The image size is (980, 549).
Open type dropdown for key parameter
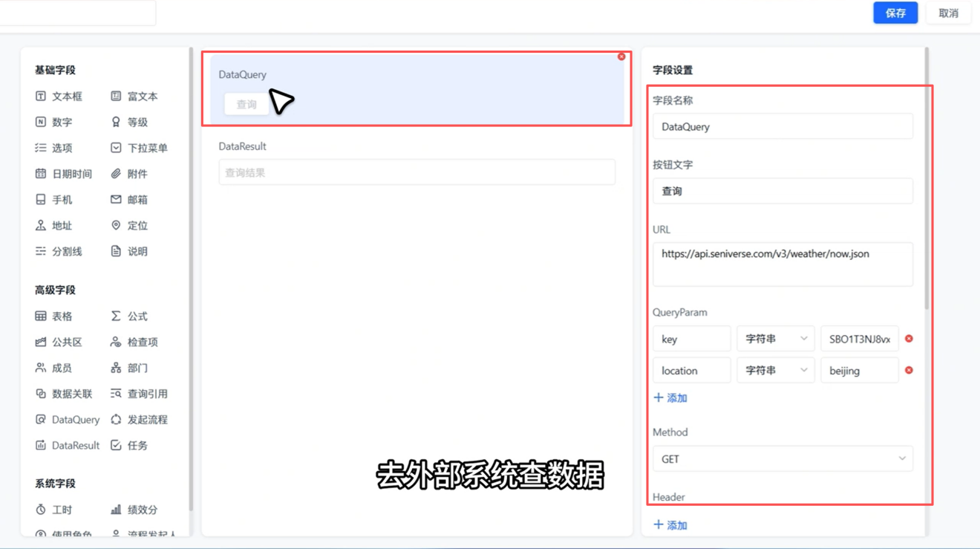click(x=776, y=339)
